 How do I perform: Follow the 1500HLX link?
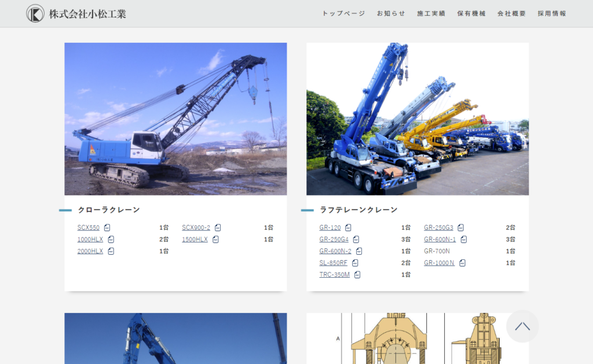click(x=195, y=239)
